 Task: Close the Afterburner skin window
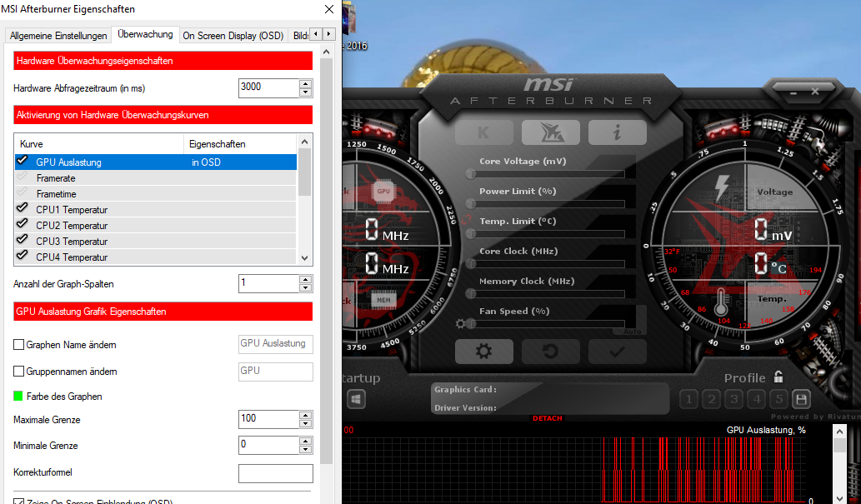click(815, 92)
